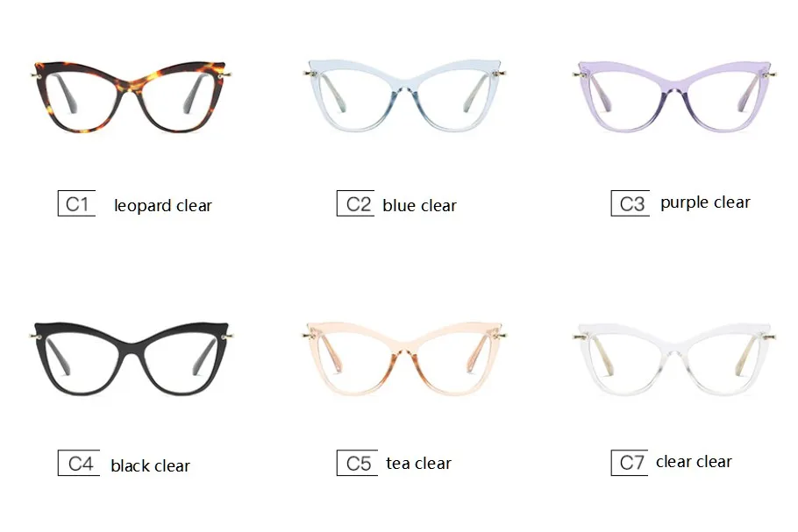Select the purple clear glasses image
Image resolution: width=798 pixels, height=532 pixels.
(x=674, y=96)
